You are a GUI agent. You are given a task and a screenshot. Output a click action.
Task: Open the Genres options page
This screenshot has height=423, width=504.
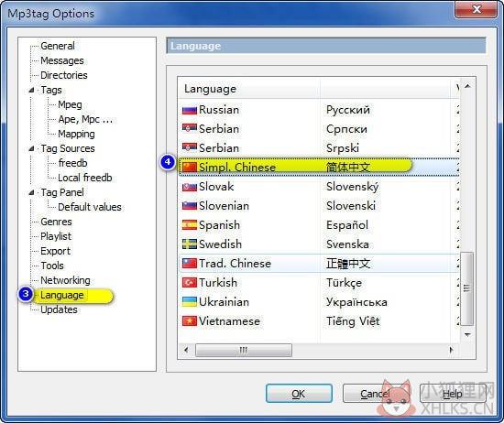pos(56,222)
